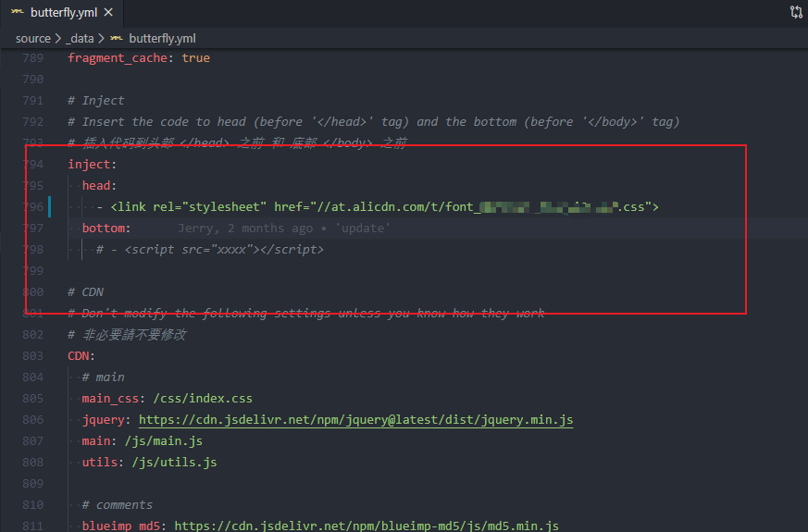Click the utils /js/utils.js value
The height and width of the screenshot is (532, 808).
tap(175, 463)
